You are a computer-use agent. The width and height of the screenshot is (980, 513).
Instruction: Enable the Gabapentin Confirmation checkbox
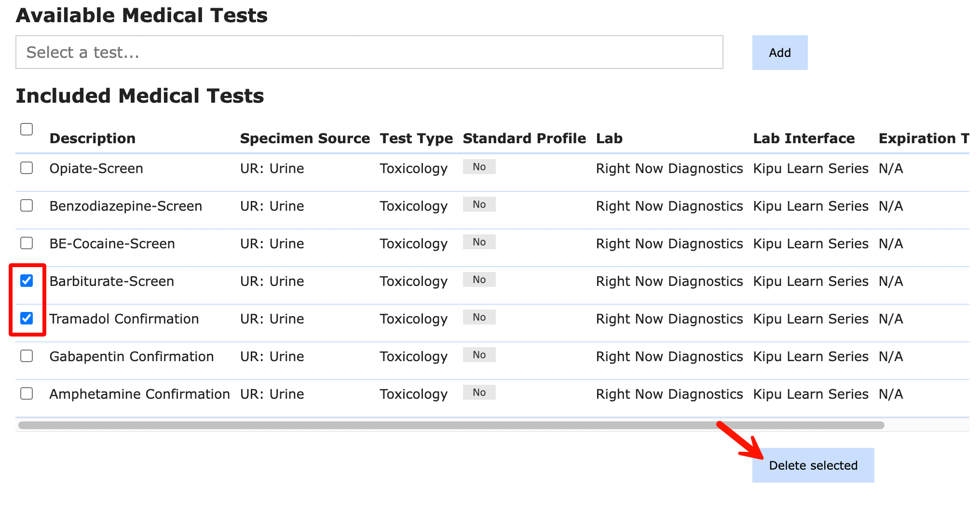click(27, 356)
